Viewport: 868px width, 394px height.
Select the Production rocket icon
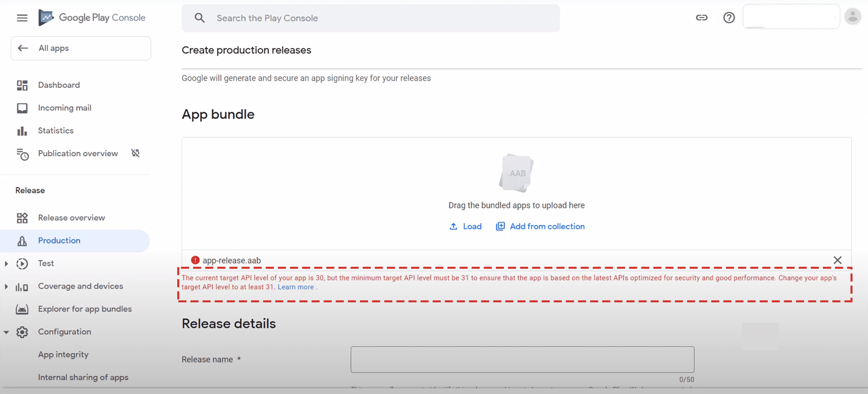tap(22, 240)
